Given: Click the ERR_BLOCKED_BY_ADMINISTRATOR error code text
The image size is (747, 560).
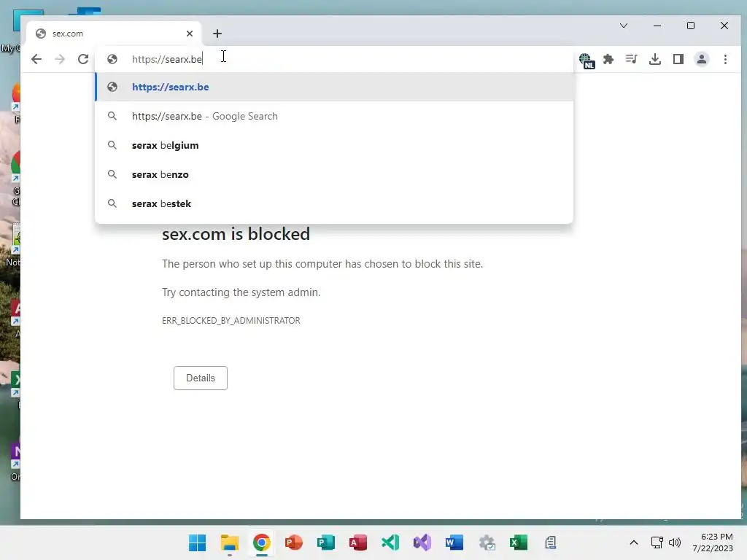Looking at the screenshot, I should pyautogui.click(x=231, y=321).
